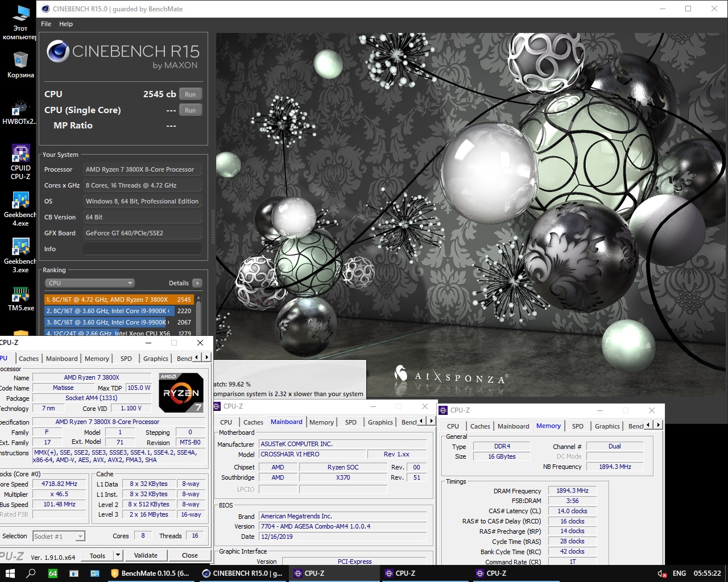Run the CPU benchmark
The width and height of the screenshot is (728, 582).
pyautogui.click(x=191, y=94)
